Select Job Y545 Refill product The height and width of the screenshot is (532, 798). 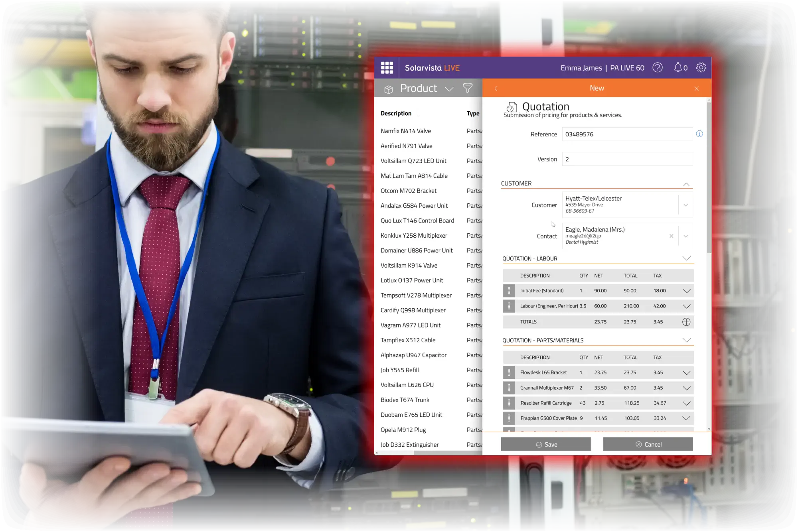[x=399, y=370]
